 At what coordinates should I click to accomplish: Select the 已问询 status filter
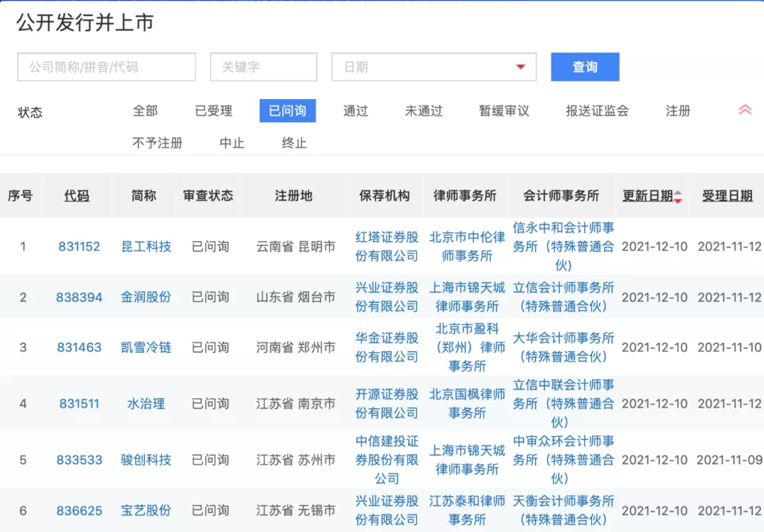click(287, 110)
